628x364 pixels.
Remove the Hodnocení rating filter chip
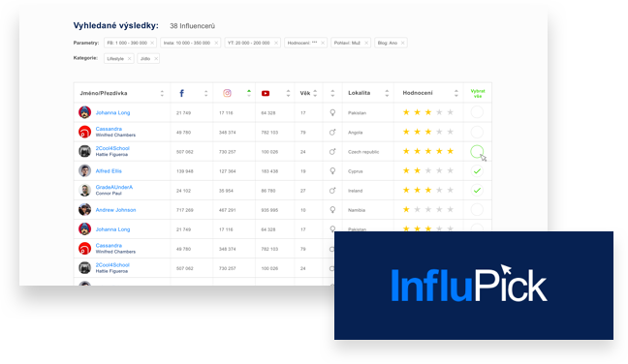pos(323,43)
